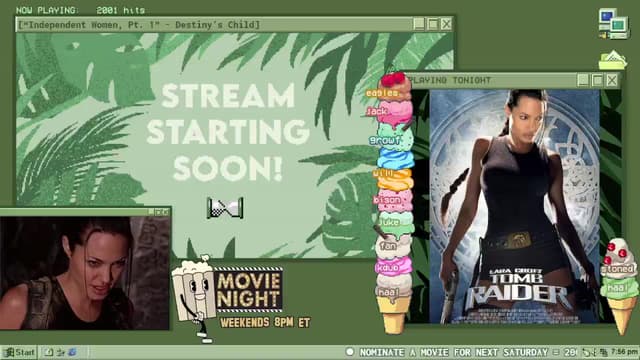Image resolution: width=640 pixels, height=360 pixels.
Task: Close the Independent Women title window
Action: [x=446, y=24]
